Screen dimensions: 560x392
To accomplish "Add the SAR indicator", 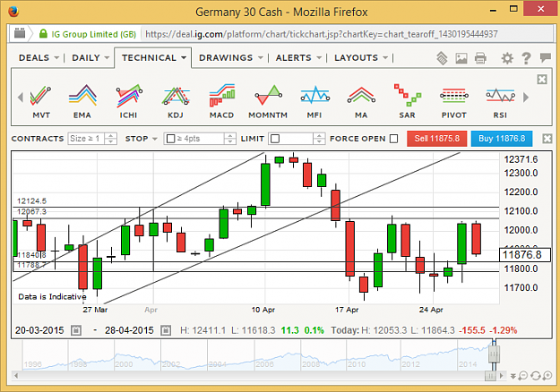I will (407, 101).
